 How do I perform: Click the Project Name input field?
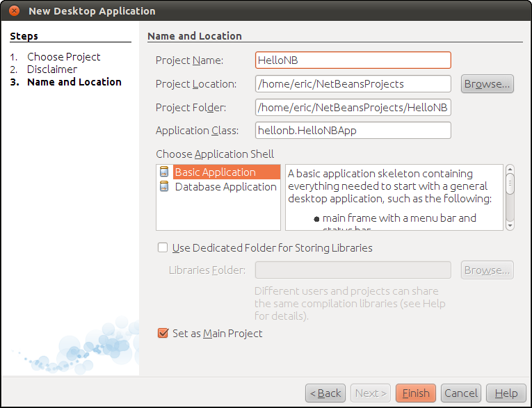pyautogui.click(x=353, y=60)
